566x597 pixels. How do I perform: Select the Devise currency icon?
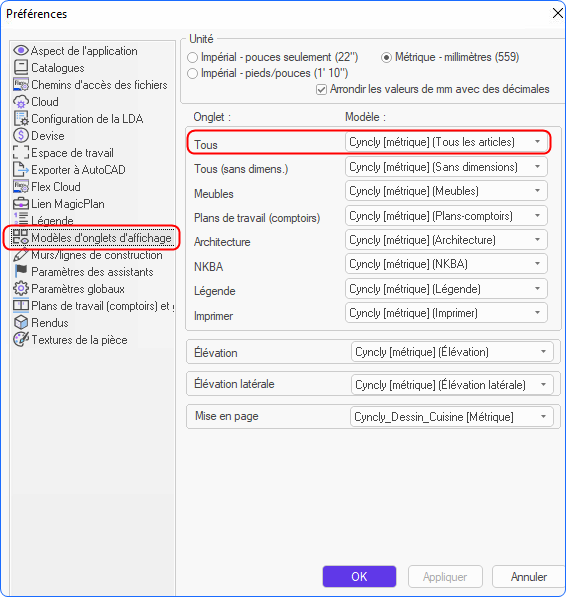coord(21,136)
